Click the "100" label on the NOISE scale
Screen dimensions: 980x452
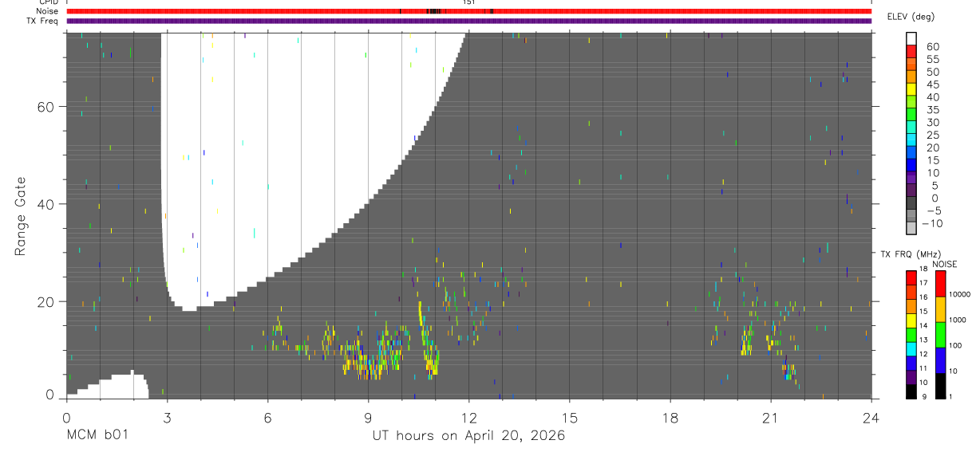pyautogui.click(x=956, y=345)
